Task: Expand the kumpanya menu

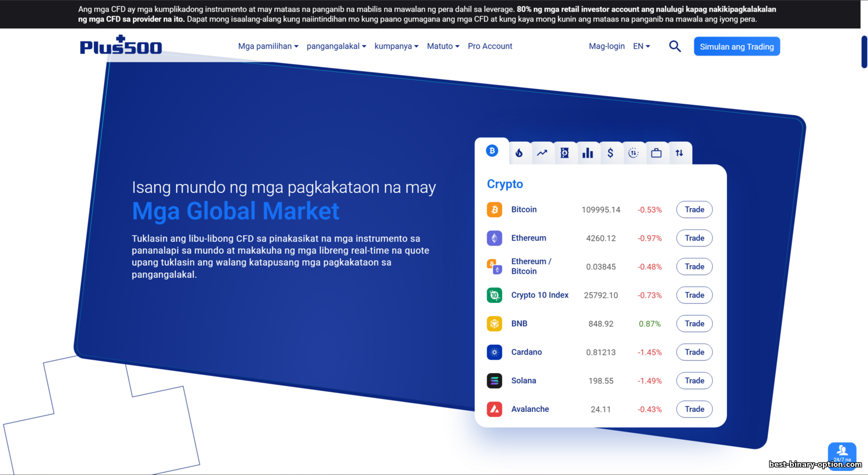Action: pos(396,46)
